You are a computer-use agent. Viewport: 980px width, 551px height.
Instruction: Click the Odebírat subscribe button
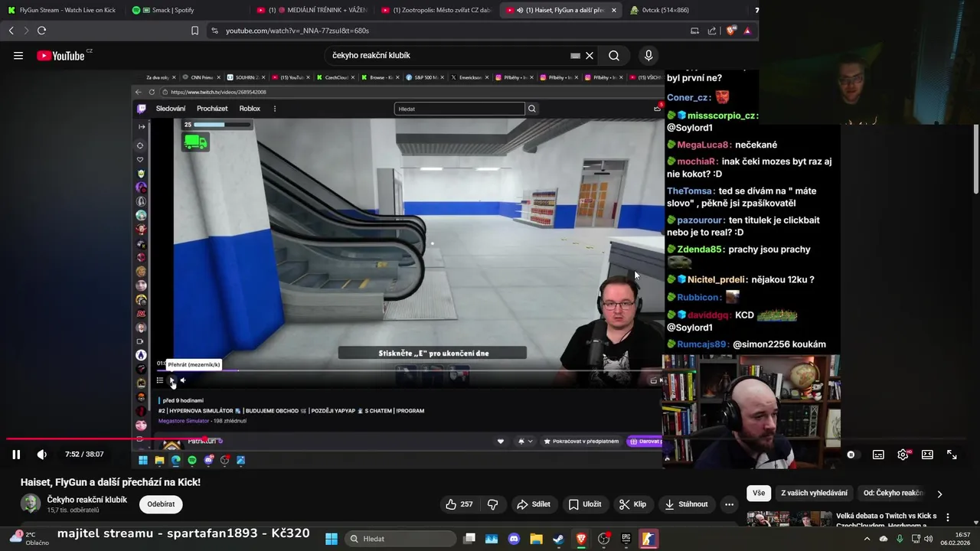coord(161,504)
